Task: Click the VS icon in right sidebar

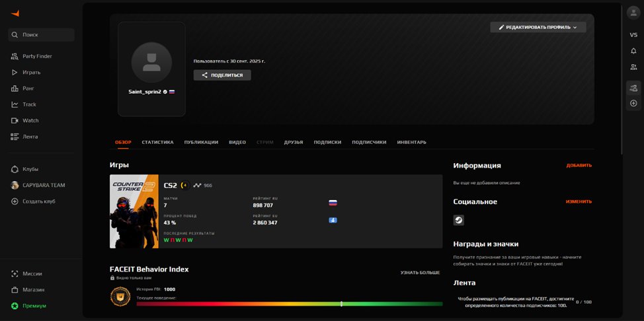Action: pyautogui.click(x=633, y=35)
